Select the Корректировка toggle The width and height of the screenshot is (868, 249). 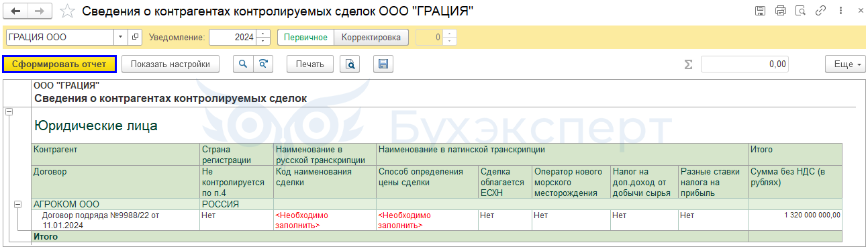click(x=371, y=37)
